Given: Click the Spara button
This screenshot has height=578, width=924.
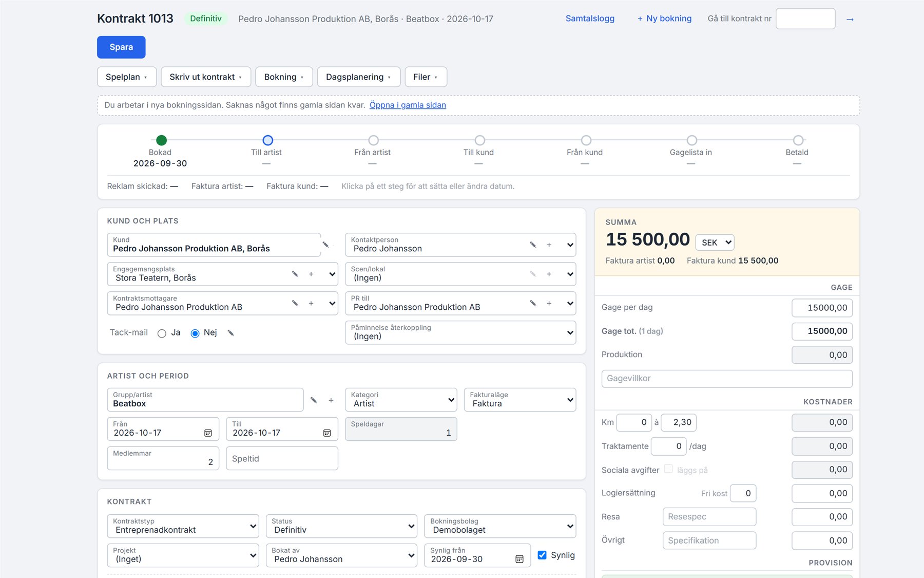Looking at the screenshot, I should click(x=121, y=47).
